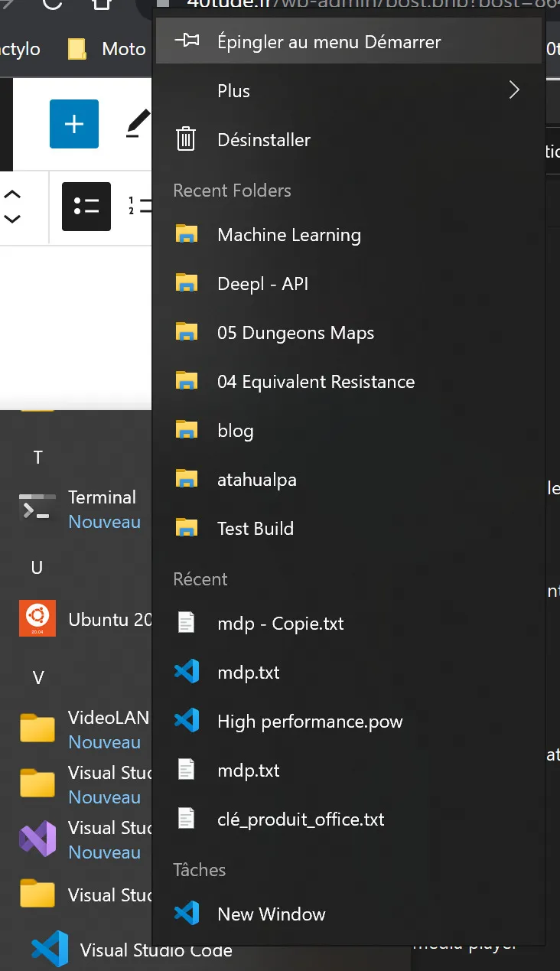Launch the purple Visual Studio app
560x971 pixels.
click(x=77, y=839)
